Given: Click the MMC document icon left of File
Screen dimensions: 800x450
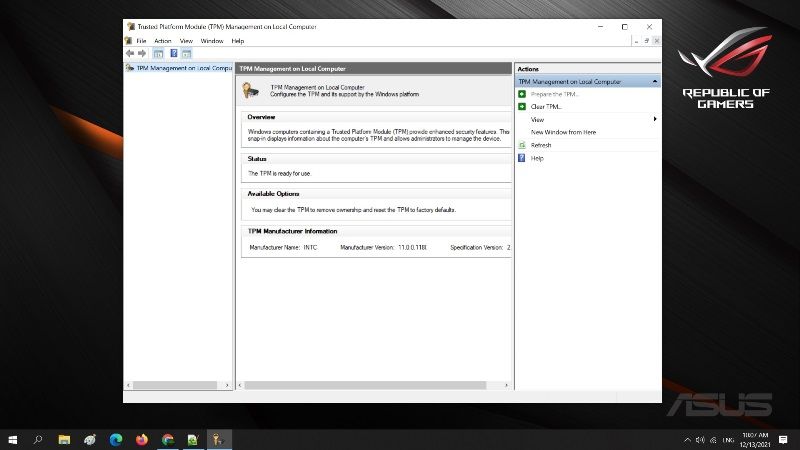Looking at the screenshot, I should point(129,41).
